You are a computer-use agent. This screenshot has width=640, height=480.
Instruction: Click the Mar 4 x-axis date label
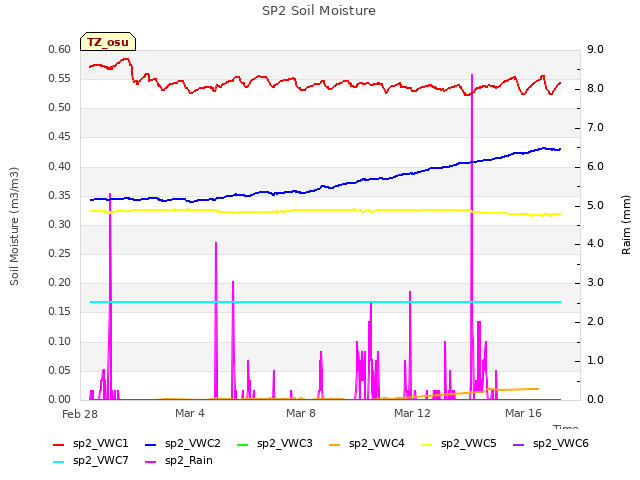(190, 413)
